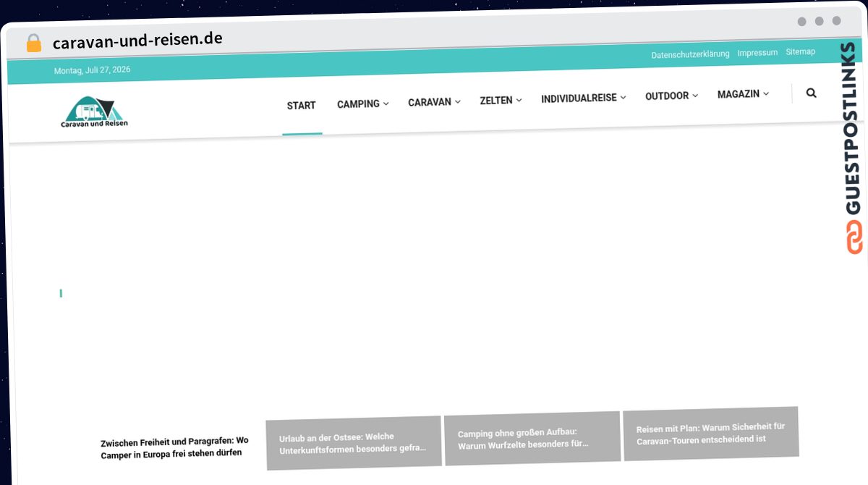868x485 pixels.
Task: Open the Impressum link
Action: tap(757, 53)
